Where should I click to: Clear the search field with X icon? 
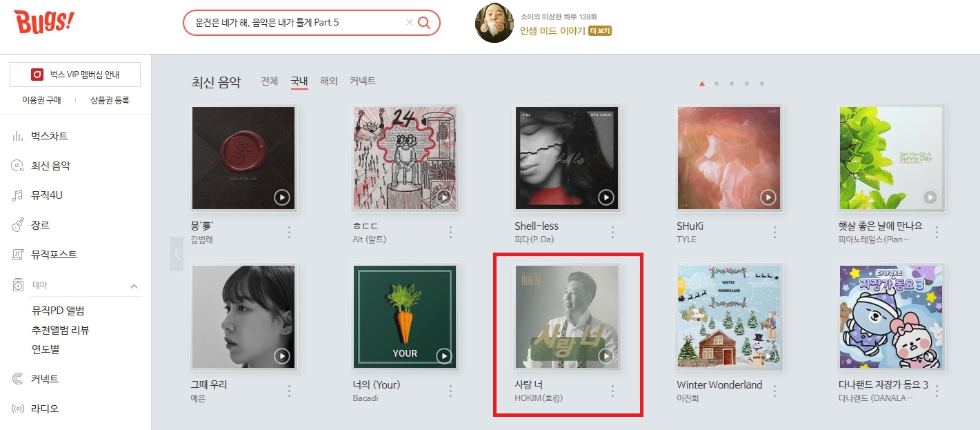pos(409,23)
